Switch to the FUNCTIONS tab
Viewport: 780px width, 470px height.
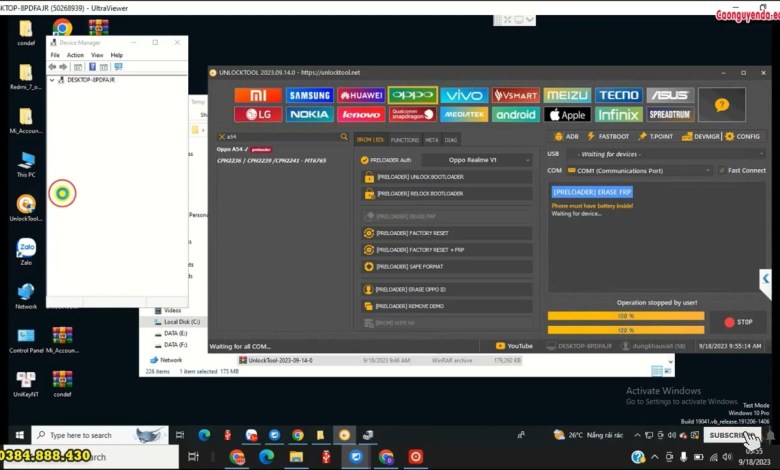404,140
